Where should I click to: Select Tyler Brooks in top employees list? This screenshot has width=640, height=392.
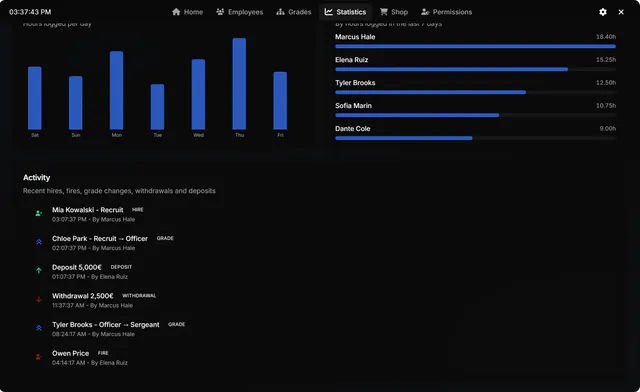pos(355,82)
